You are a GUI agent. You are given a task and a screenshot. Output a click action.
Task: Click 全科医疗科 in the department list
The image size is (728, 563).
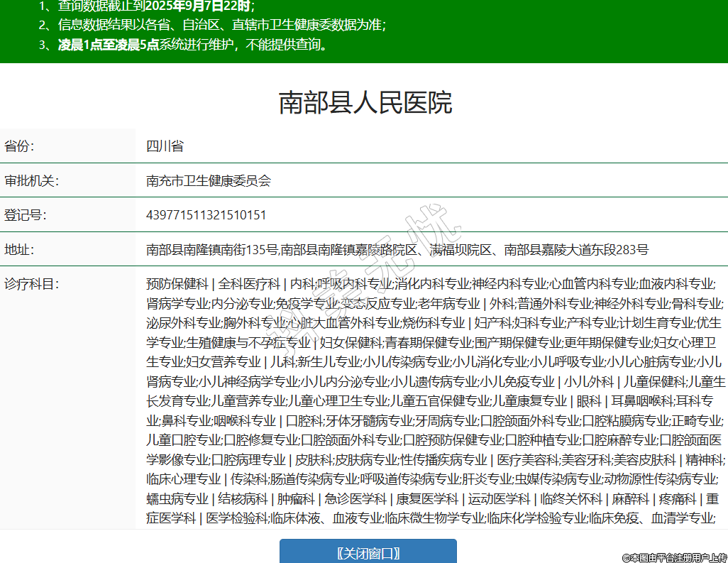coord(249,284)
